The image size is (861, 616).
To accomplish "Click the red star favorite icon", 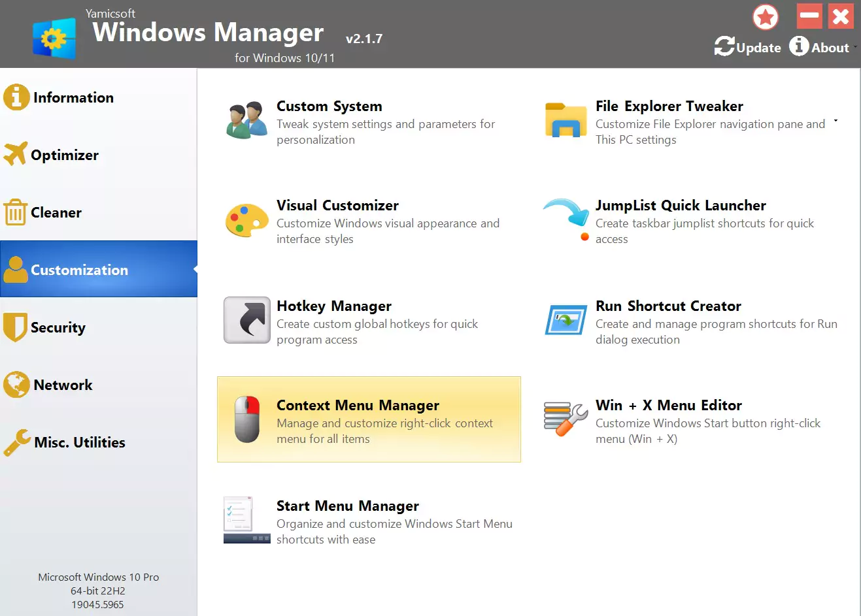I will click(x=766, y=16).
